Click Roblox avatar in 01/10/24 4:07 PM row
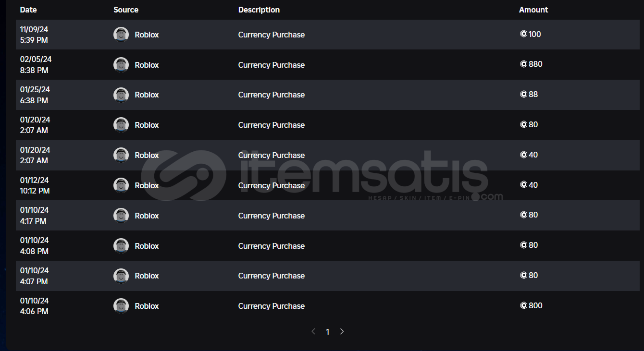 [x=121, y=276]
